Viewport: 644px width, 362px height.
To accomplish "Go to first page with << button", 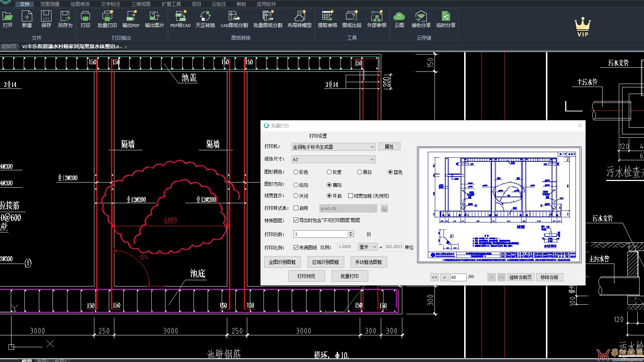I will tap(435, 277).
